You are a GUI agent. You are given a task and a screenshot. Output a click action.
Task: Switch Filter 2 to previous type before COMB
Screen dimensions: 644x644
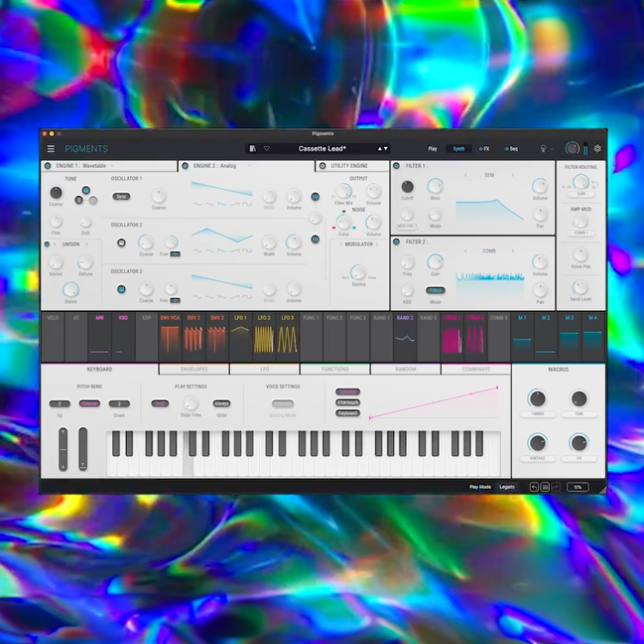click(465, 251)
